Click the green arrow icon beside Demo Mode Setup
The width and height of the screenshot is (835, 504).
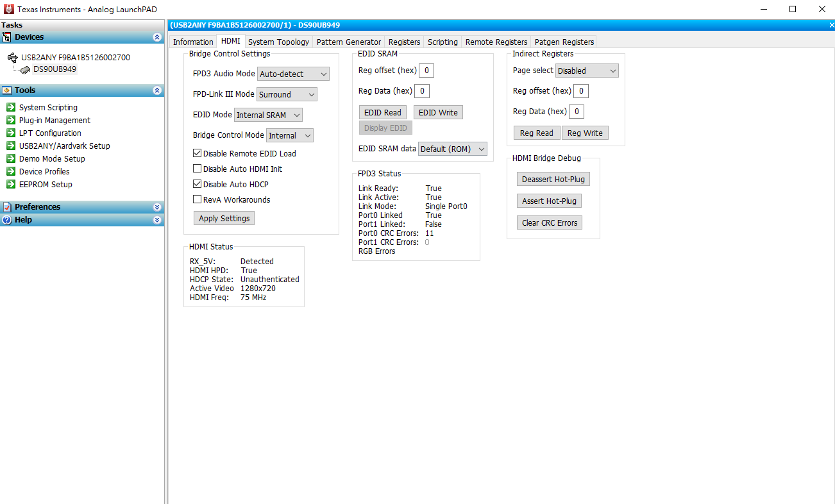pyautogui.click(x=11, y=158)
